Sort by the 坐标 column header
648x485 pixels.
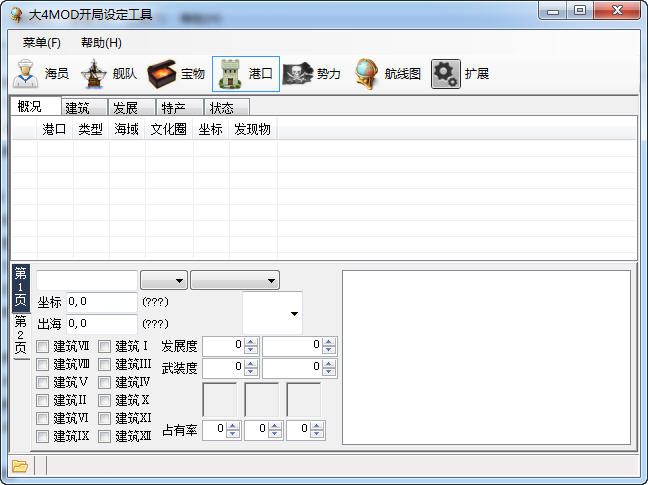[211, 129]
